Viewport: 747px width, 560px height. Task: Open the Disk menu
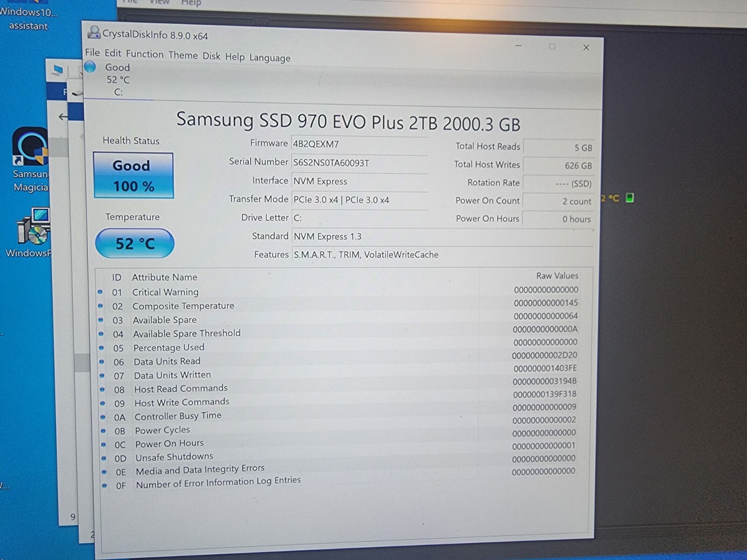[x=211, y=56]
